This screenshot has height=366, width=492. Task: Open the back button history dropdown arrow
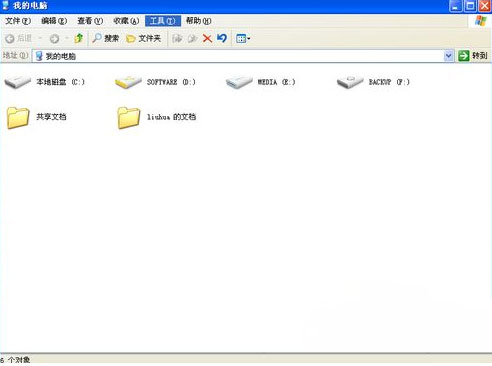[x=40, y=38]
